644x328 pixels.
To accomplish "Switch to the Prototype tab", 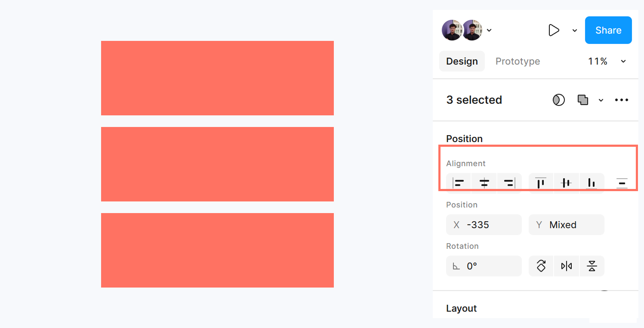I will click(x=518, y=62).
